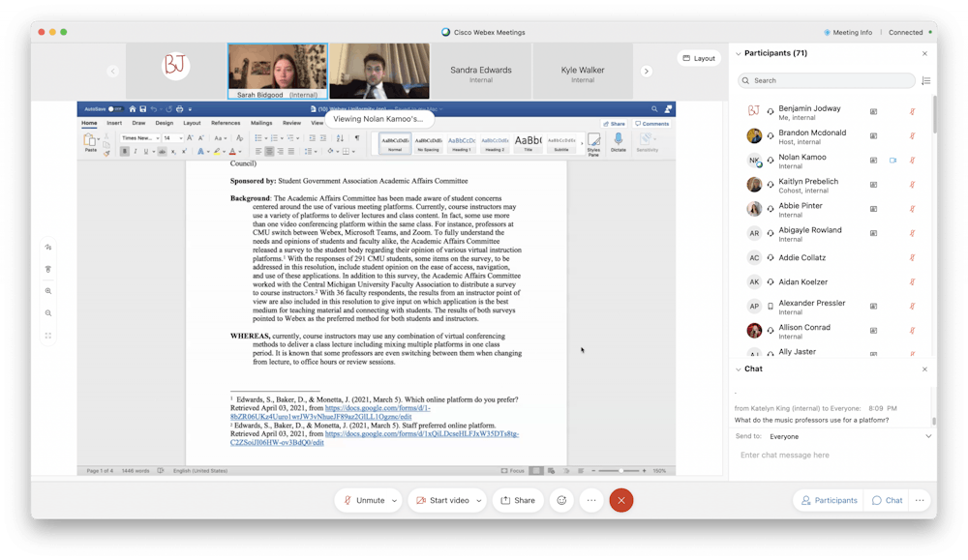This screenshot has height=560, width=968.
Task: Open Meeting Info in title bar
Action: 851,32
